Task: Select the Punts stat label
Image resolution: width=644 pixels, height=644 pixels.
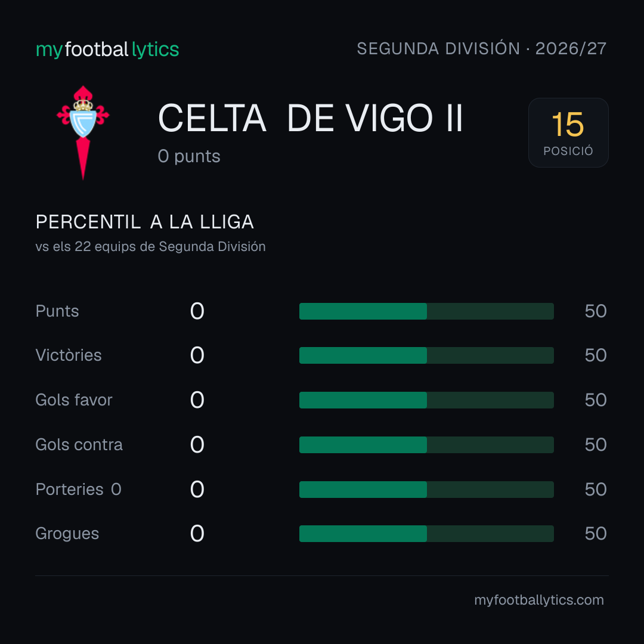Action: click(x=57, y=311)
